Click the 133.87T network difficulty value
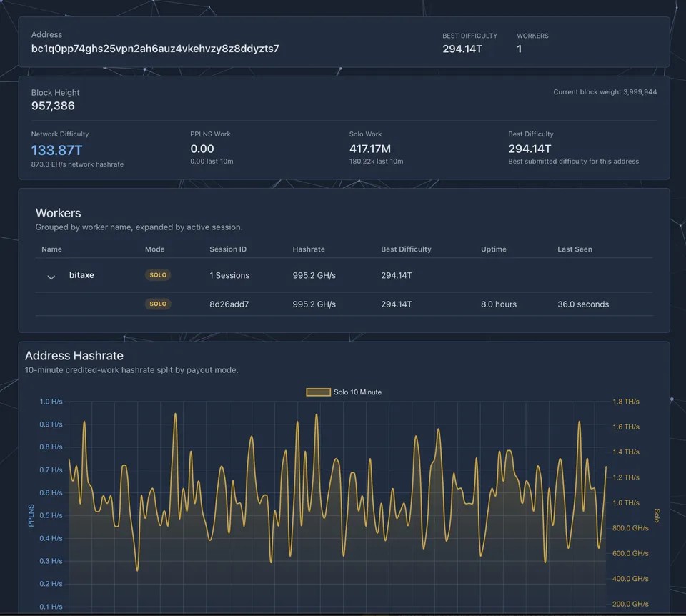The height and width of the screenshot is (616, 686). pos(56,150)
